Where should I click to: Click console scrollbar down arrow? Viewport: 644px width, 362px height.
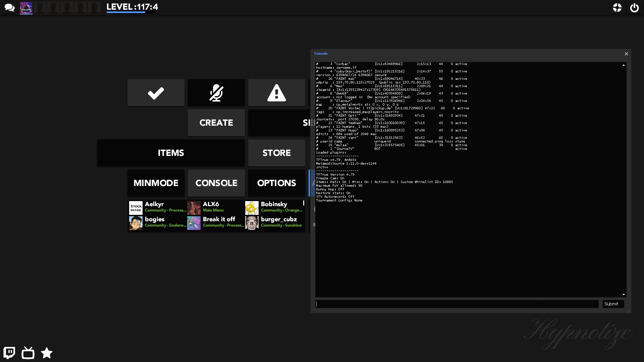pyautogui.click(x=624, y=295)
